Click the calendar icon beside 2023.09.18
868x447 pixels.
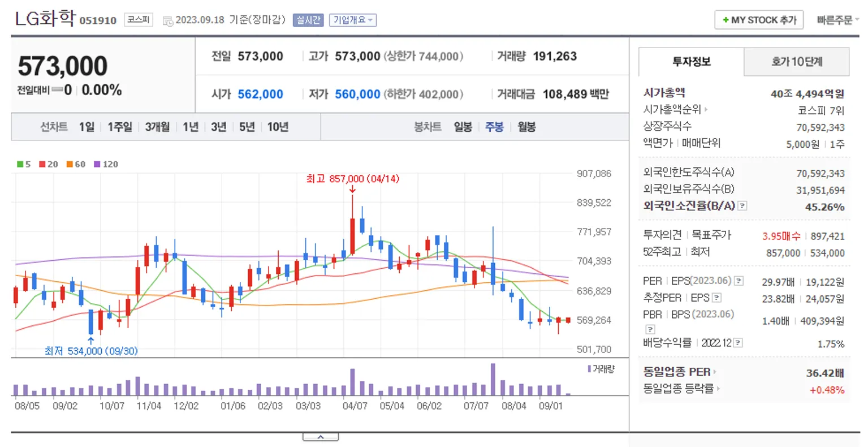168,21
